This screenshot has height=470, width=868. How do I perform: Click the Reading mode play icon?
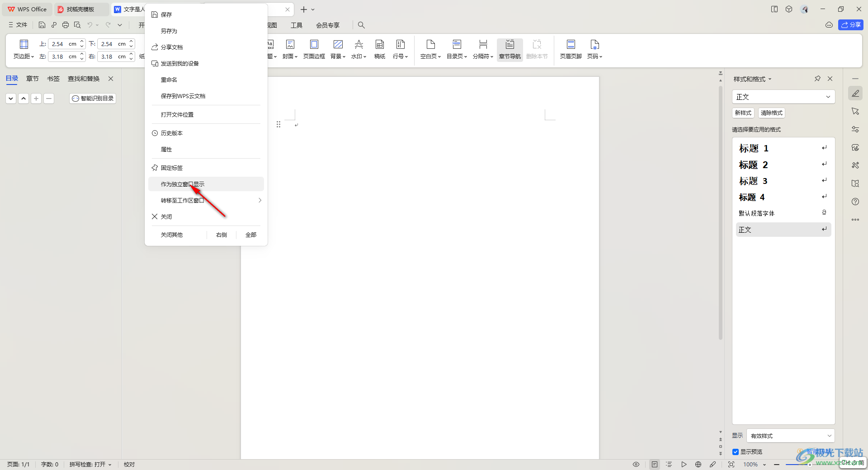[x=684, y=464]
